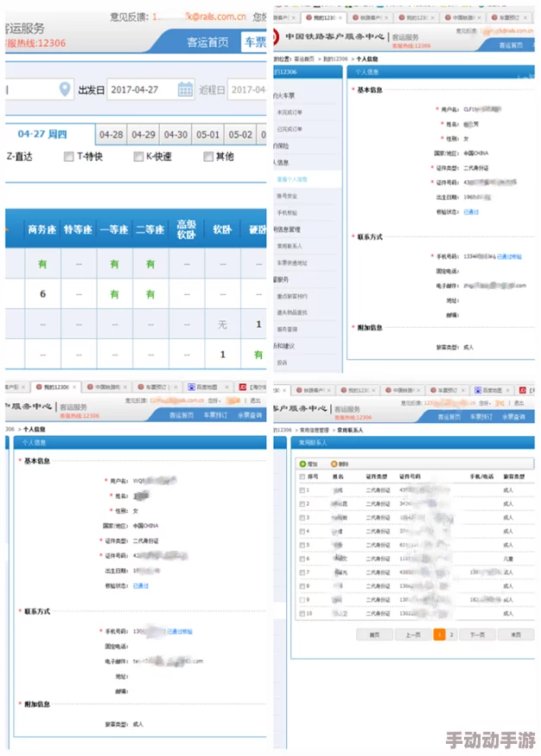The width and height of the screenshot is (541, 756).
Task: Open 客运首页 in the ticket search page header
Action: point(207,42)
